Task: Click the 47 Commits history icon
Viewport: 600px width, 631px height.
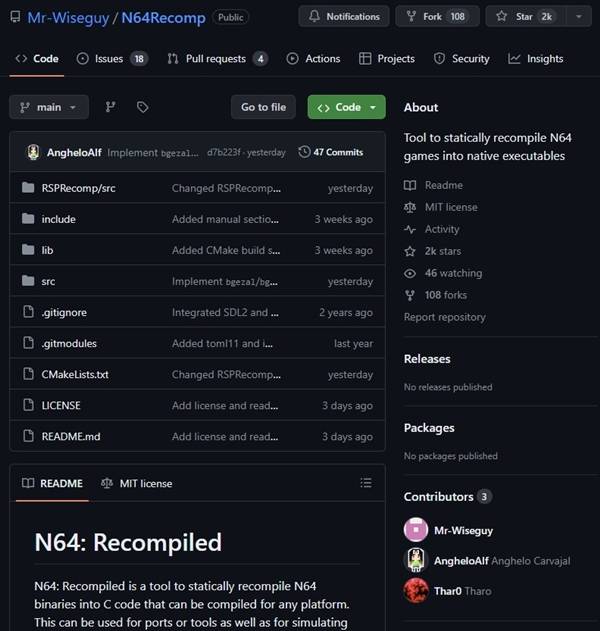Action: click(304, 152)
